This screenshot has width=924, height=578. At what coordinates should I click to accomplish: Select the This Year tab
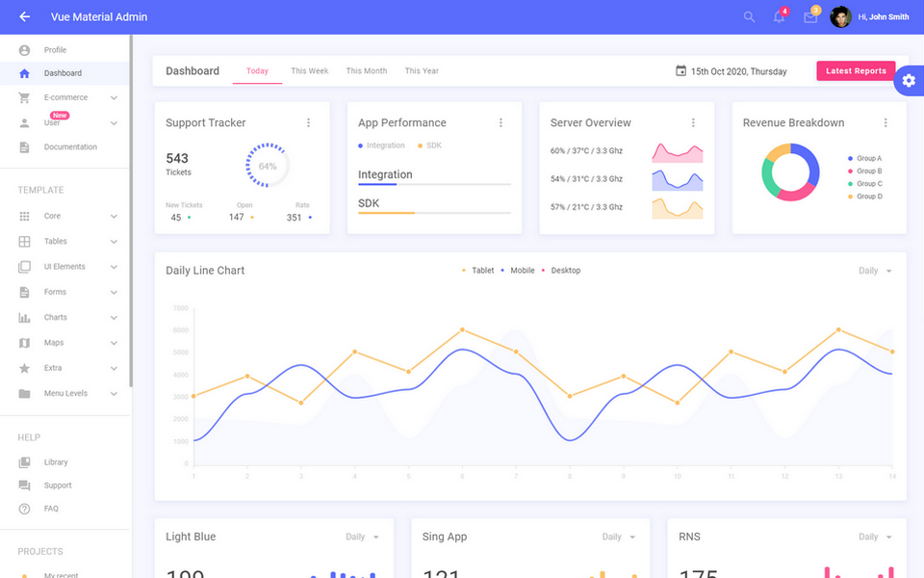click(x=421, y=70)
